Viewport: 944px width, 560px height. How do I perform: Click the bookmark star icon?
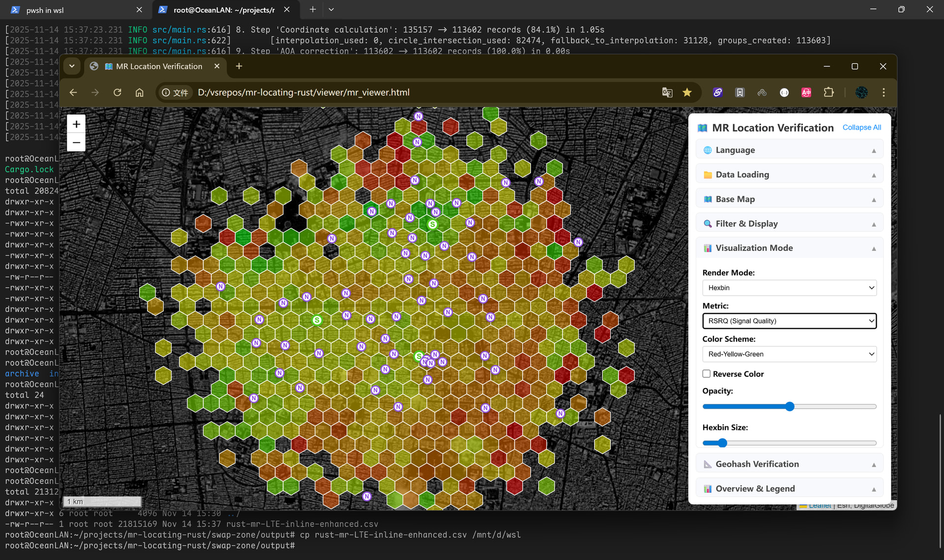pyautogui.click(x=687, y=92)
